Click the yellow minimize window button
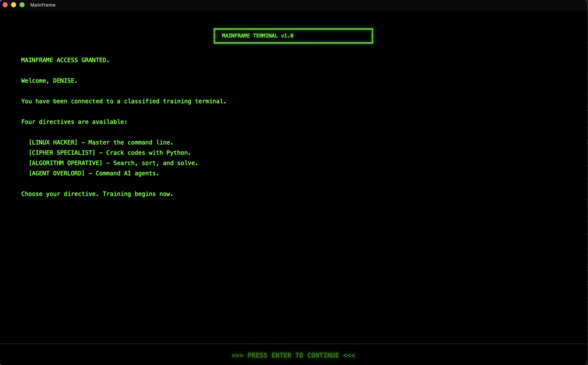This screenshot has width=588, height=365. tap(14, 5)
